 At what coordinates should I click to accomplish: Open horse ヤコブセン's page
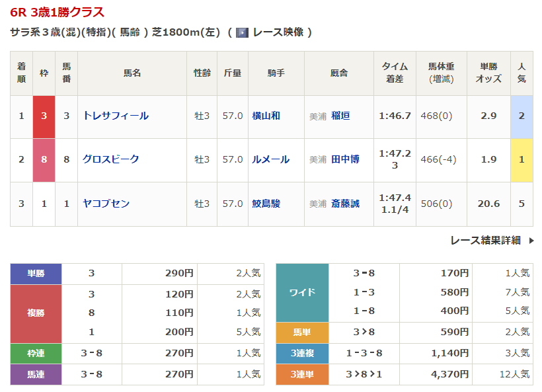click(x=106, y=204)
